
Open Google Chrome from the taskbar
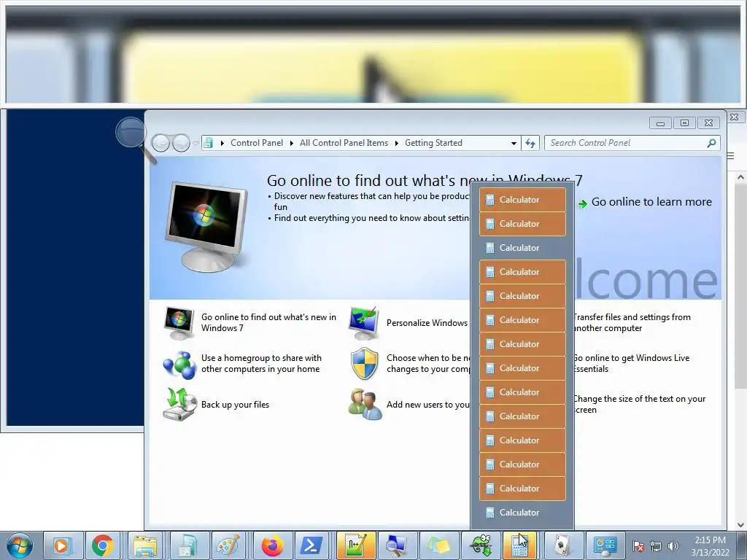pyautogui.click(x=103, y=545)
